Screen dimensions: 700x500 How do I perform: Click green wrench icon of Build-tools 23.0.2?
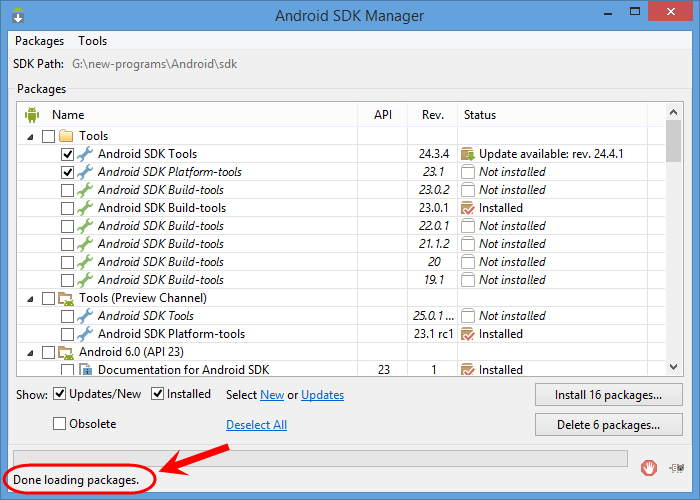point(85,190)
